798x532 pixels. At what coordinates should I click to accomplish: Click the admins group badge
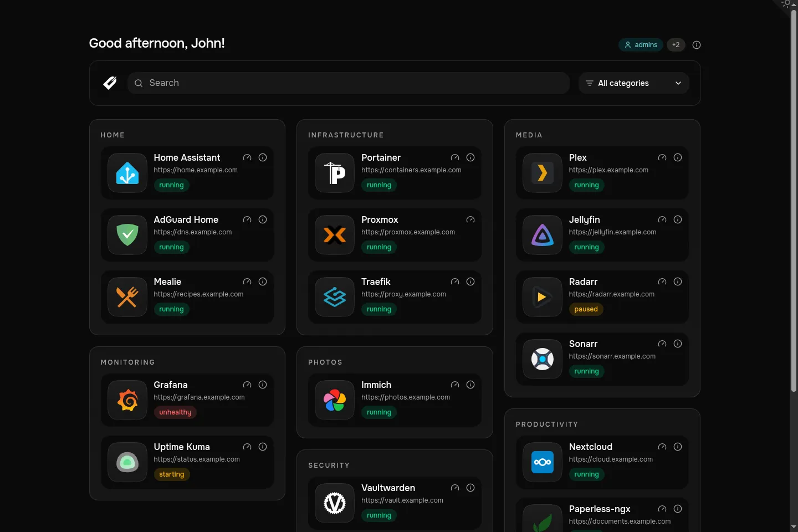pyautogui.click(x=641, y=45)
